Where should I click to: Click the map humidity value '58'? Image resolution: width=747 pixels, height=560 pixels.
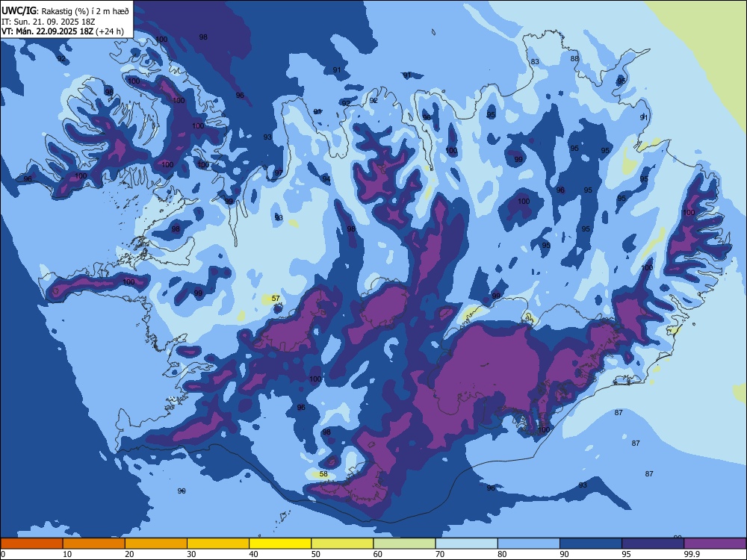[323, 474]
